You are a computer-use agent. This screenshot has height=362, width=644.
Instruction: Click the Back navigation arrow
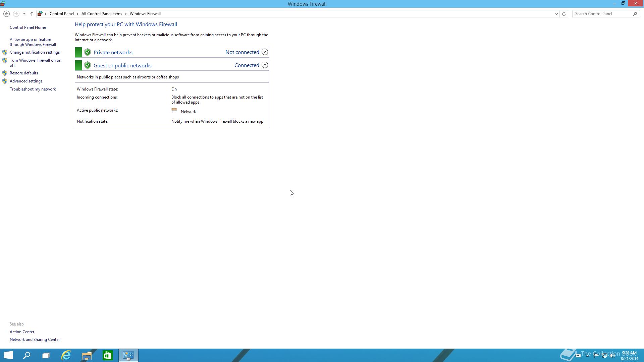6,14
